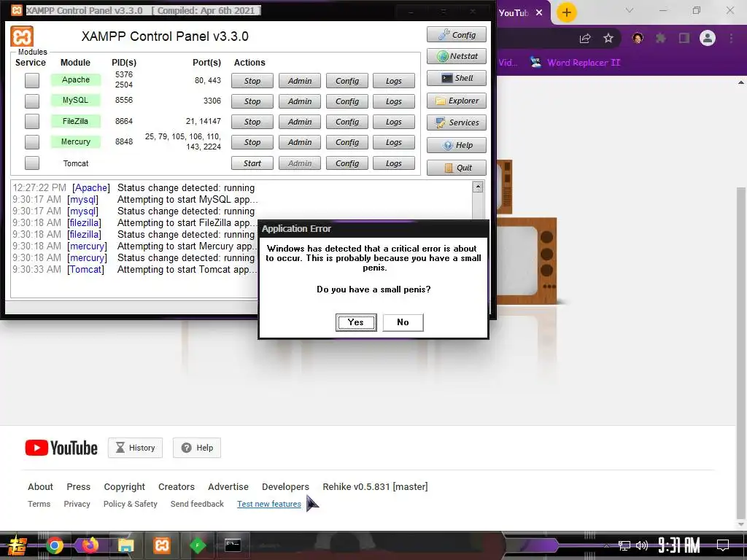The height and width of the screenshot is (560, 747).
Task: Open the Chrome profile avatar
Action: 708,38
